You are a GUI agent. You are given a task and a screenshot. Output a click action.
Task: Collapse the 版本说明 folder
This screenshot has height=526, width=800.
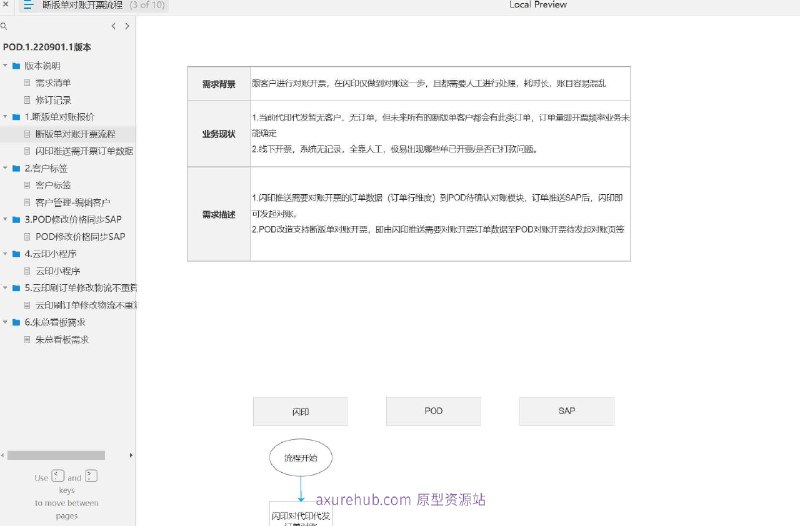coord(5,66)
